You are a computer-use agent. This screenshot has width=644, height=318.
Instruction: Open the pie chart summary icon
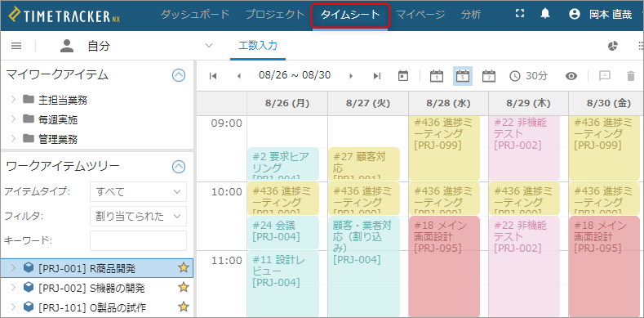[613, 46]
